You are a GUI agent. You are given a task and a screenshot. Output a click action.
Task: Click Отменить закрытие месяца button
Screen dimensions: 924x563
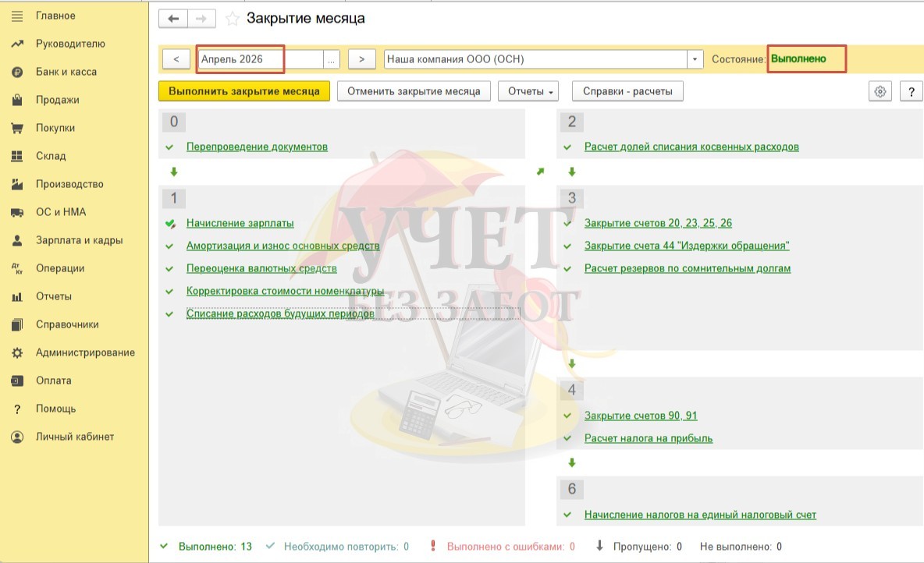point(414,91)
